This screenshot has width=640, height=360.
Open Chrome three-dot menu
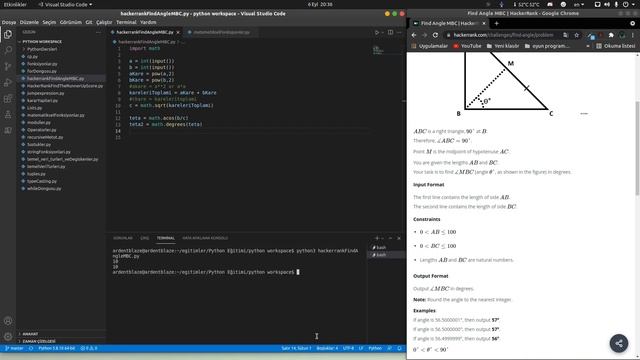(x=633, y=35)
